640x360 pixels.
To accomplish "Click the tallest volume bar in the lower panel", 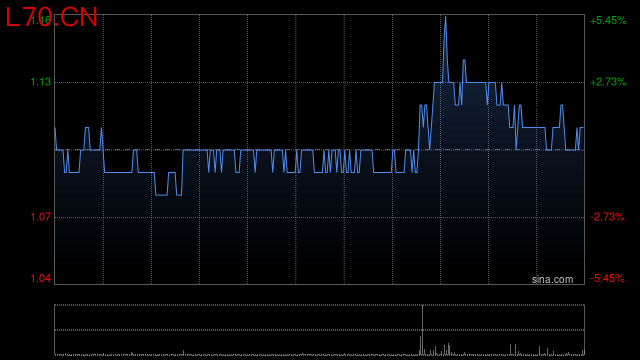I will pyautogui.click(x=422, y=330).
